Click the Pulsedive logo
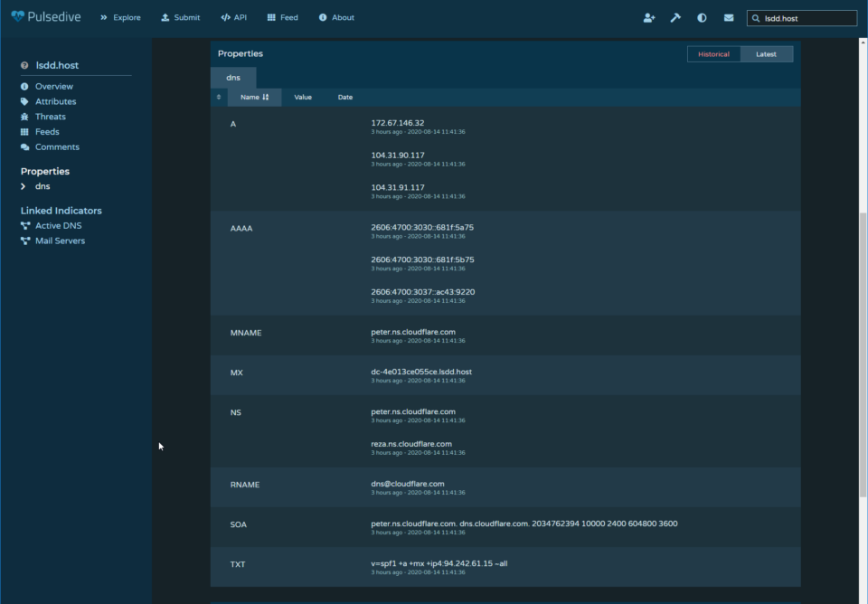 point(46,17)
